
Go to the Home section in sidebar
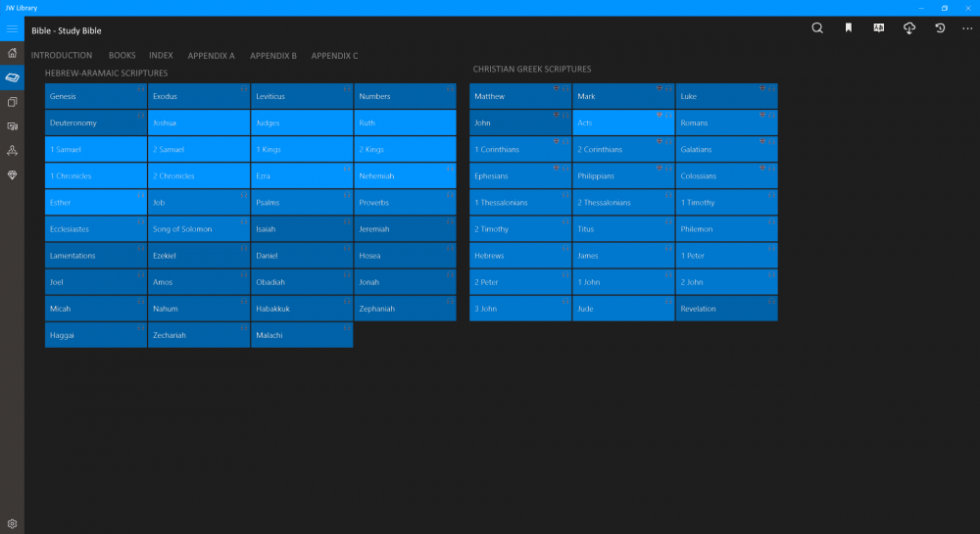point(12,53)
